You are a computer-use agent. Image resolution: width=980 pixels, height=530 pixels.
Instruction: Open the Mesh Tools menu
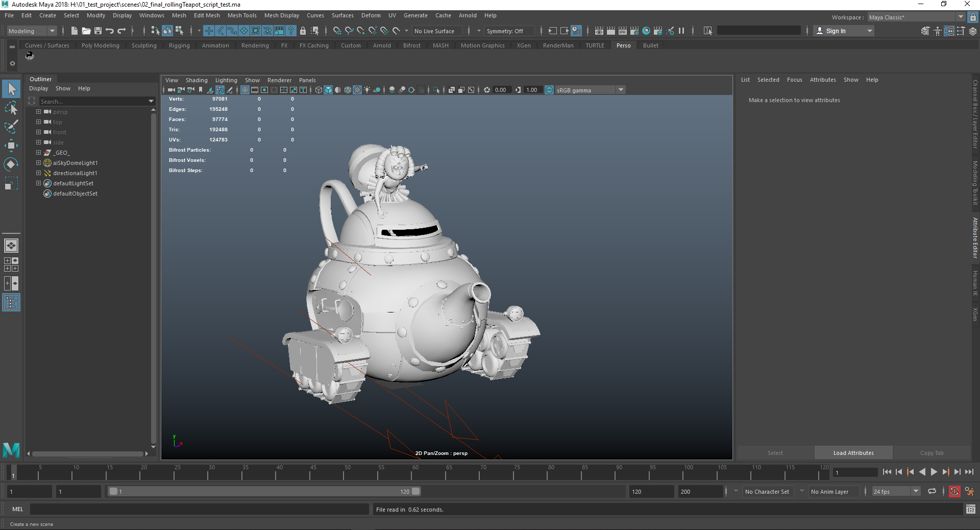coord(242,15)
